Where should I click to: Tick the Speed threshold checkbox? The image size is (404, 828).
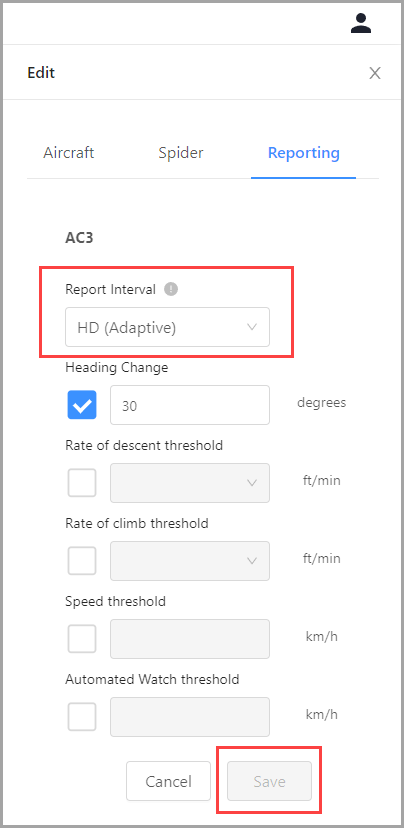82,639
